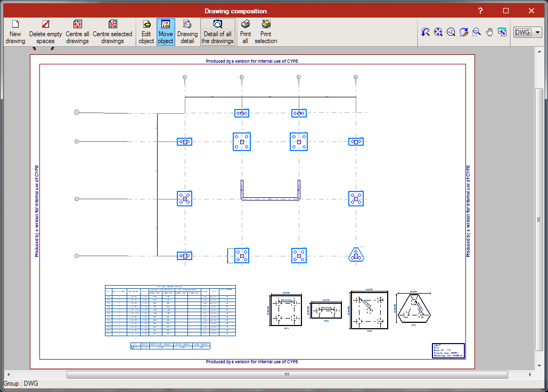This screenshot has height=392, width=548.
Task: Click Print selection printer icon
Action: click(266, 31)
